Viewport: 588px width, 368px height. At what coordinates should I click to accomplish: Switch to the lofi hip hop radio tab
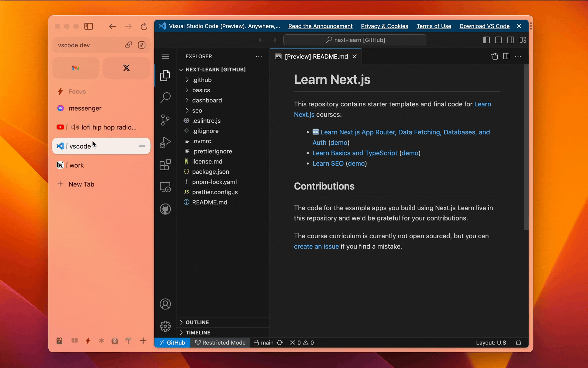[101, 127]
